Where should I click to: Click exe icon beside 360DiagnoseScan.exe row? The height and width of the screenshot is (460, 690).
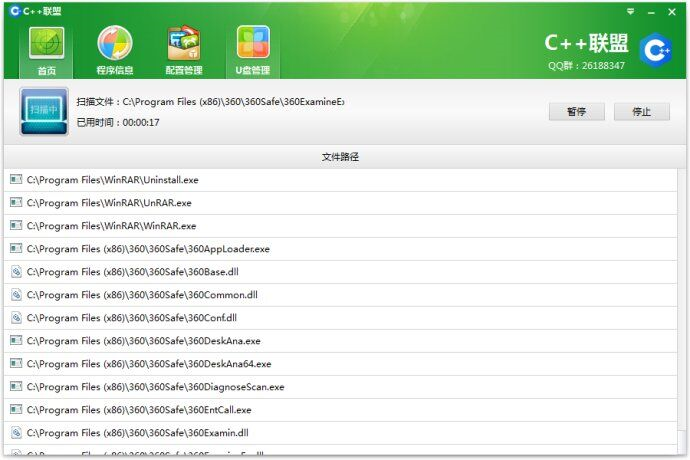click(16, 386)
